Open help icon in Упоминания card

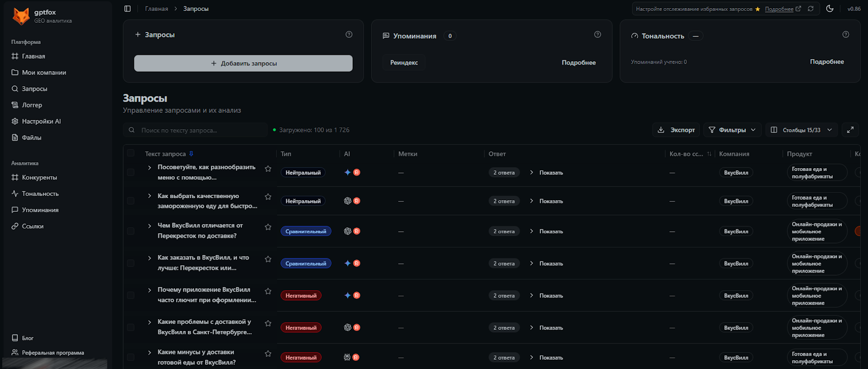(x=597, y=35)
